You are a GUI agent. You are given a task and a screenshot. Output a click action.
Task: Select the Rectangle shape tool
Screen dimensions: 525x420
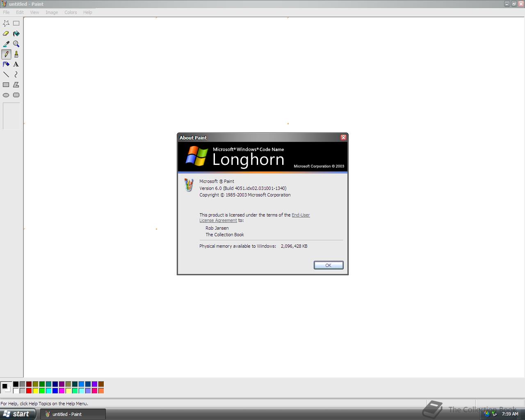pyautogui.click(x=6, y=85)
